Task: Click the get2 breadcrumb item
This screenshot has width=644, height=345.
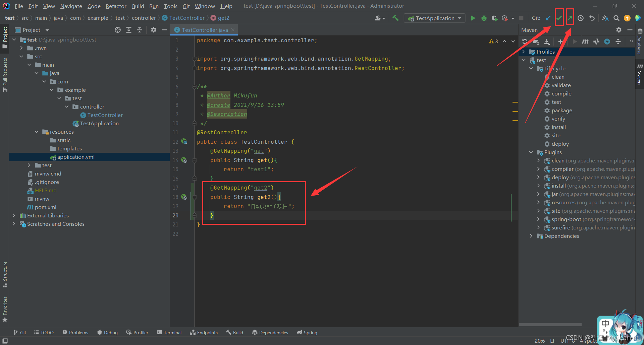Action: [220, 18]
